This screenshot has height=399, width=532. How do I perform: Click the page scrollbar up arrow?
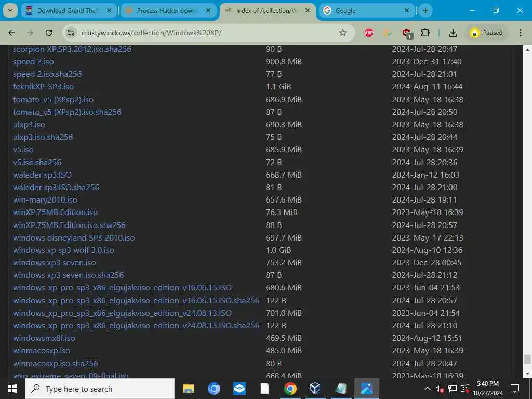tap(527, 50)
